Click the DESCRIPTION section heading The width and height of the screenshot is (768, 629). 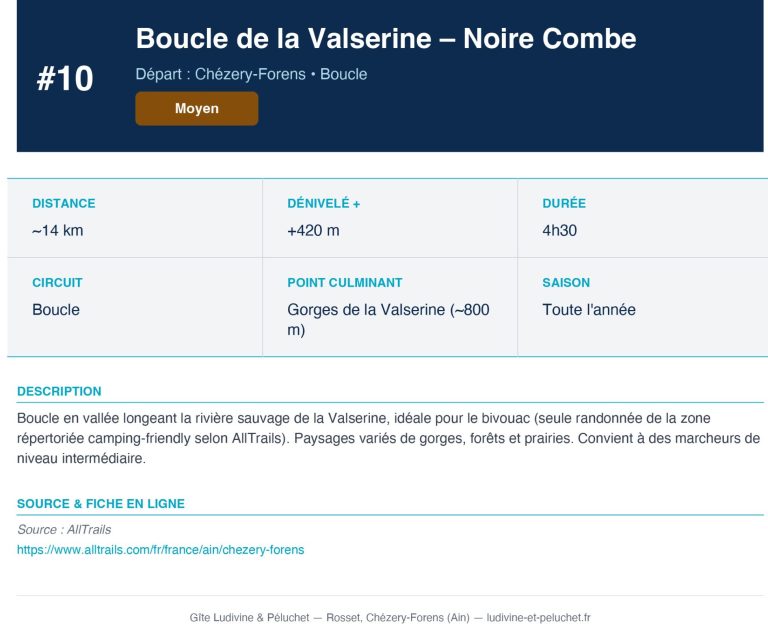pos(59,391)
